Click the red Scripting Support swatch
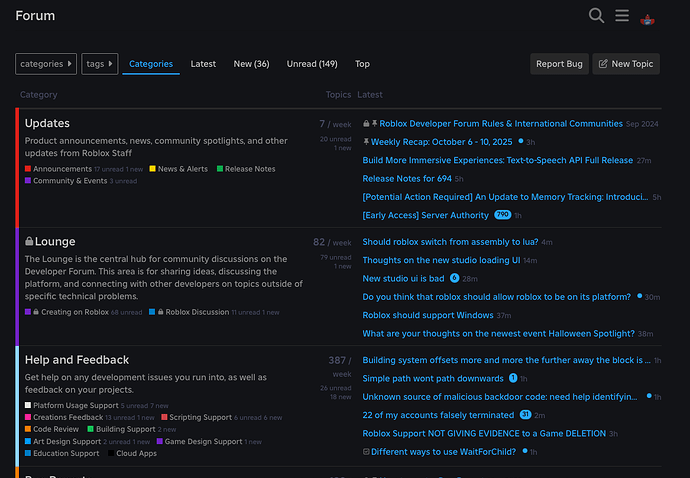The image size is (690, 478). (x=164, y=417)
